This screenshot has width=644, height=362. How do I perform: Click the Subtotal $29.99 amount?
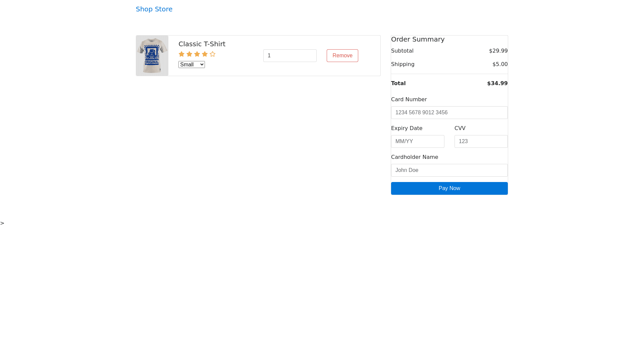[498, 51]
